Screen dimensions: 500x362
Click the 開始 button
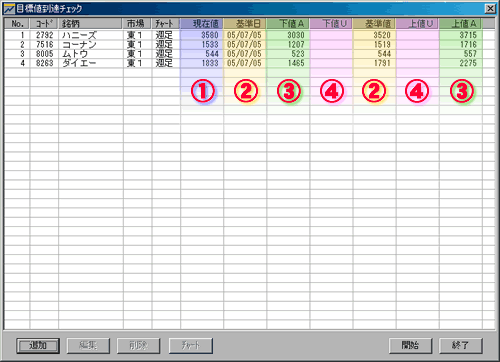[x=410, y=346]
